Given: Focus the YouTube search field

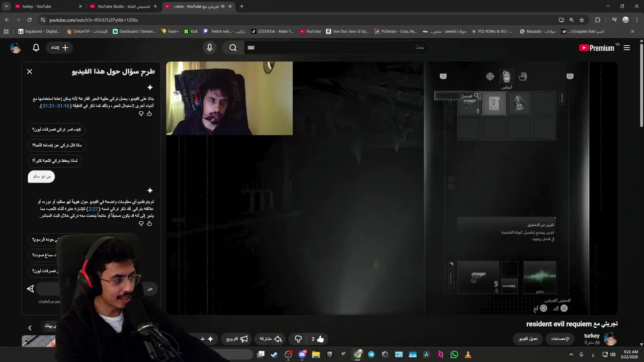Looking at the screenshot, I should pyautogui.click(x=336, y=47).
